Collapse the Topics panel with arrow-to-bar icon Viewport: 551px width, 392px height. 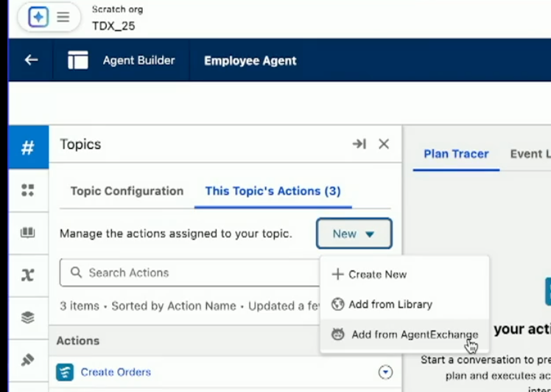click(x=359, y=144)
